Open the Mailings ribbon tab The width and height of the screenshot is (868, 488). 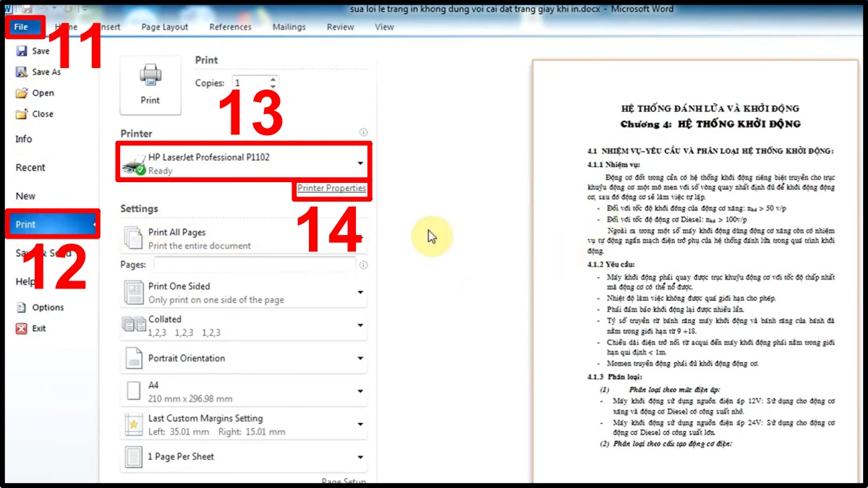(289, 27)
